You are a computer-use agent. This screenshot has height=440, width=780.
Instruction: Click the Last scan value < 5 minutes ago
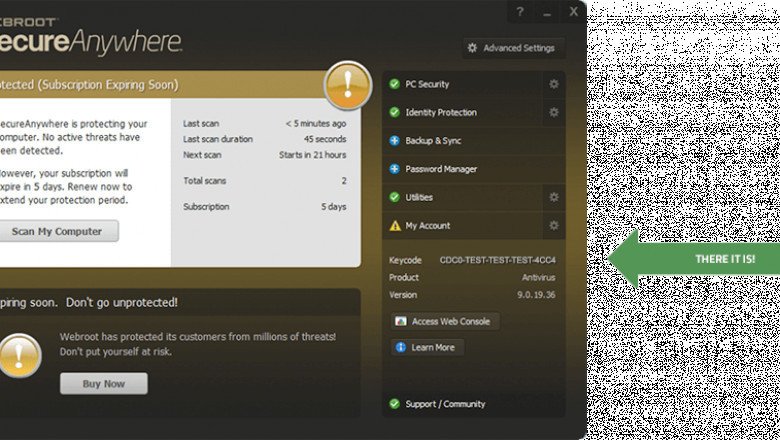[x=316, y=123]
